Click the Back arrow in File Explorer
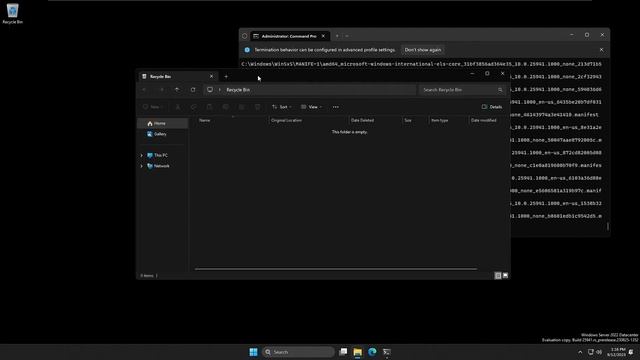640x360 pixels. coord(144,90)
